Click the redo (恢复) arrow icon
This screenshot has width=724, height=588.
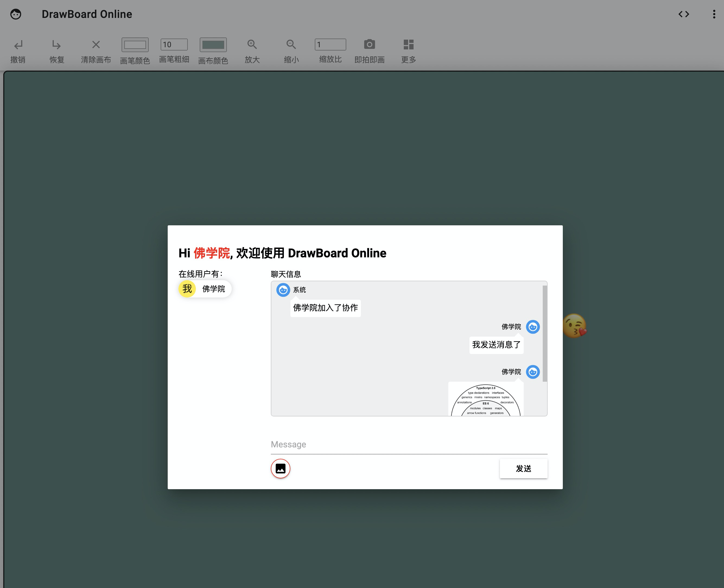pyautogui.click(x=56, y=45)
